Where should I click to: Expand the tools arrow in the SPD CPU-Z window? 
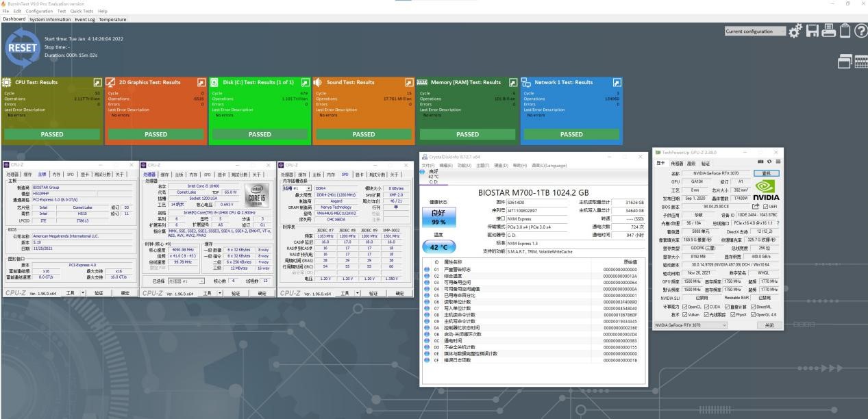[x=359, y=293]
